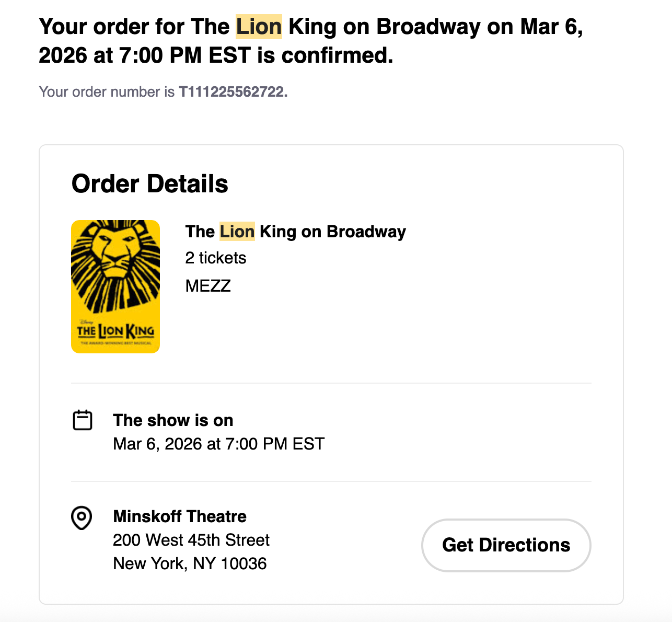Viewport: 672px width, 622px height.
Task: Click the Minskoff Theatre venue name
Action: coord(179,516)
